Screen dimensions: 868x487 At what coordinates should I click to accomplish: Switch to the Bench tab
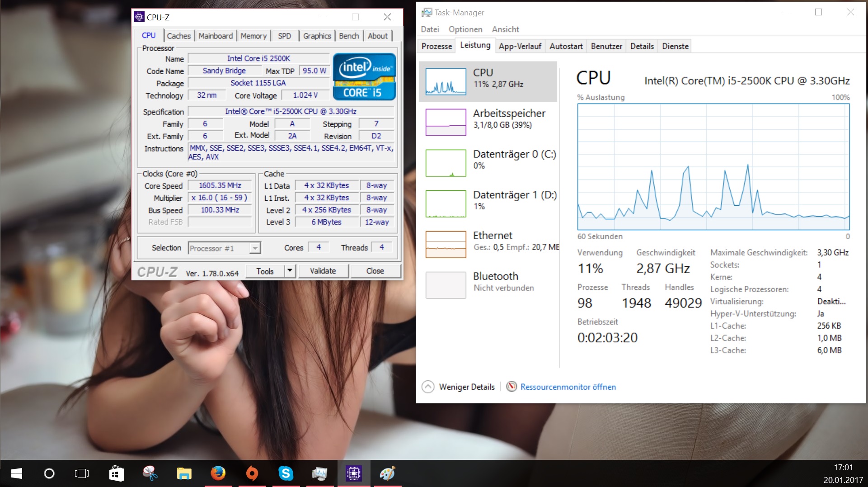[349, 36]
